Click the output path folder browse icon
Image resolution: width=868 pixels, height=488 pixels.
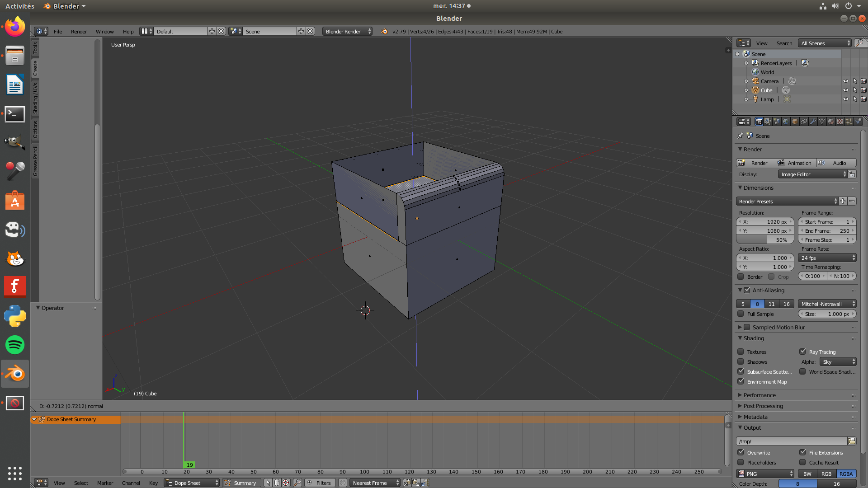coord(852,441)
